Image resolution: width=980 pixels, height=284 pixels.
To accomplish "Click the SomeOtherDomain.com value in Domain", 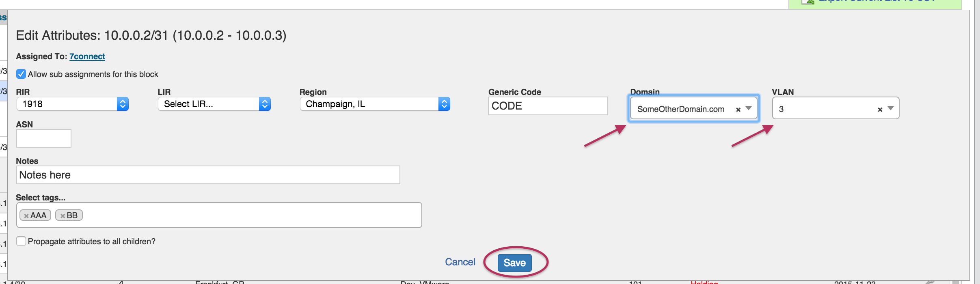I will pyautogui.click(x=680, y=109).
